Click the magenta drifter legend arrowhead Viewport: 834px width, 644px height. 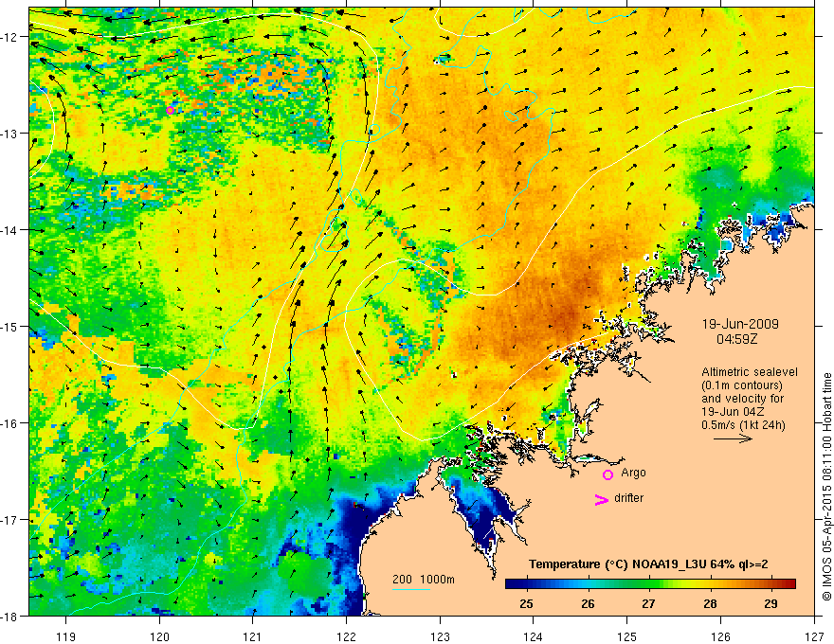tap(601, 499)
